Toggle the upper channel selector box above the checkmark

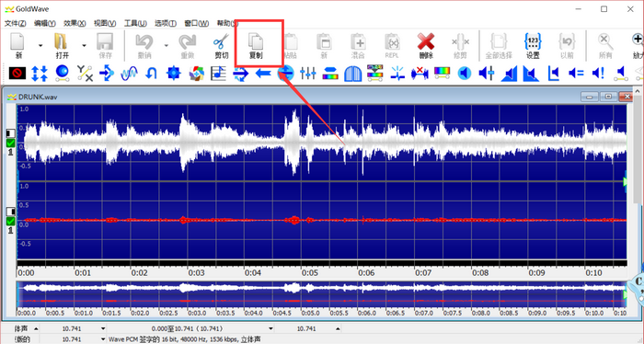click(11, 133)
